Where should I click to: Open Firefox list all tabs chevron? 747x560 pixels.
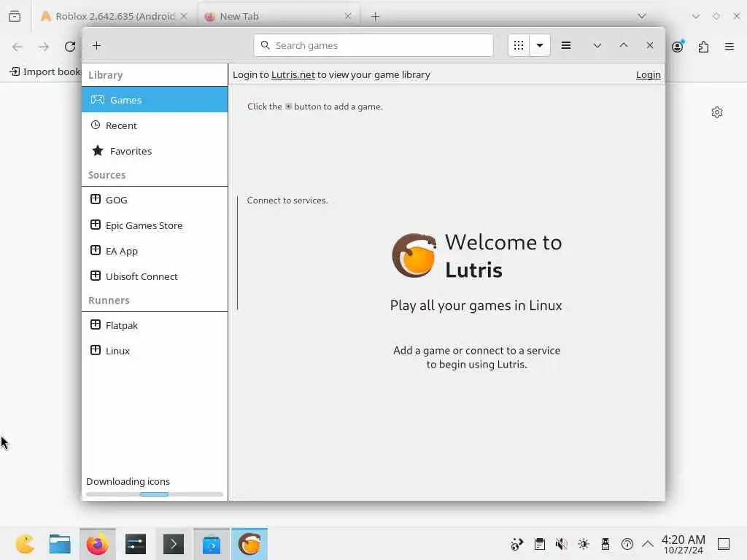(642, 16)
